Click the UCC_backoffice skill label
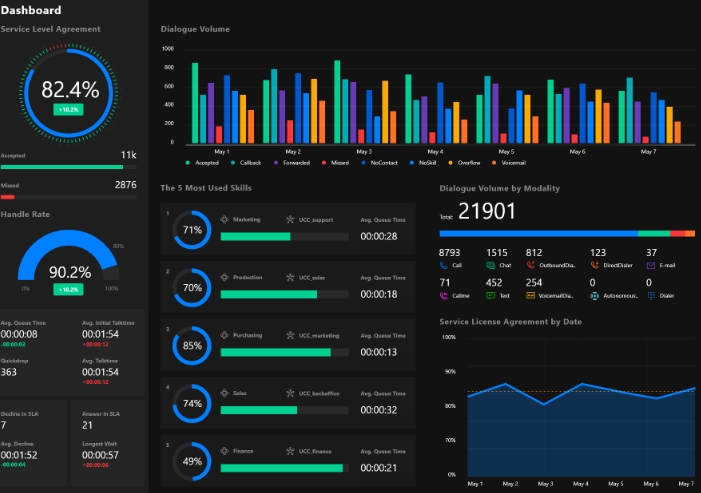701x493 pixels. coord(319,393)
